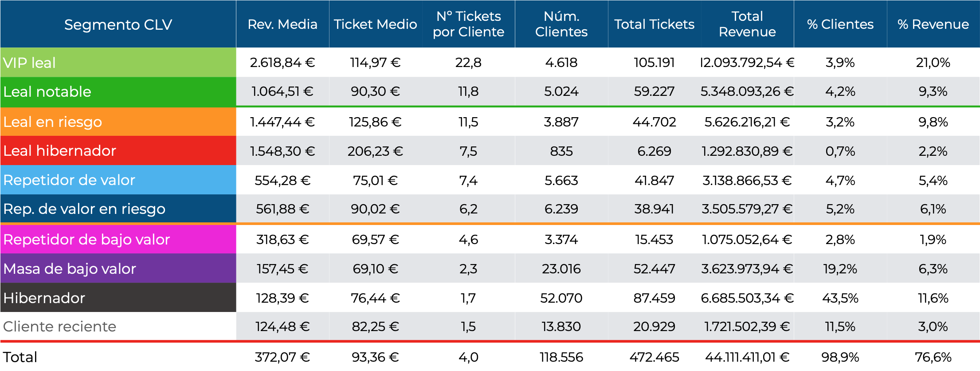
Task: Select the Cliente reciente row label
Action: click(60, 327)
